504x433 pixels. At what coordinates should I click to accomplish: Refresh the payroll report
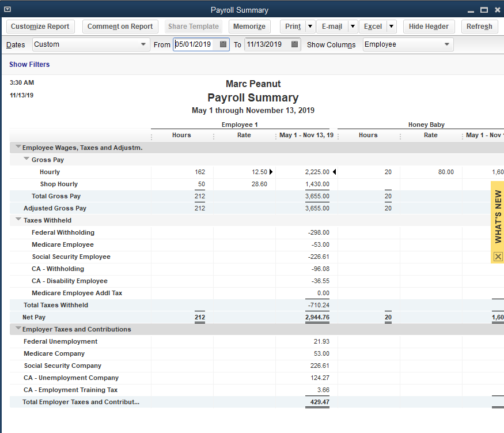(479, 27)
